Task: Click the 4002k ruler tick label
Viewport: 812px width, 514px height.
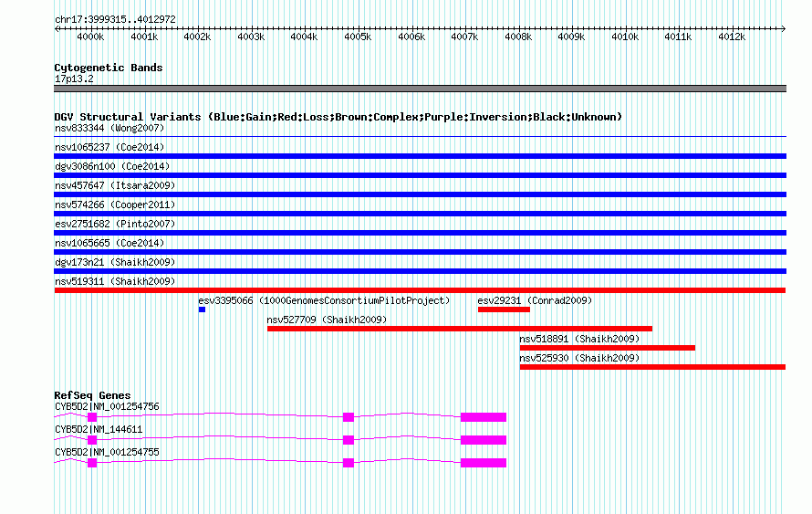Action: [197, 37]
